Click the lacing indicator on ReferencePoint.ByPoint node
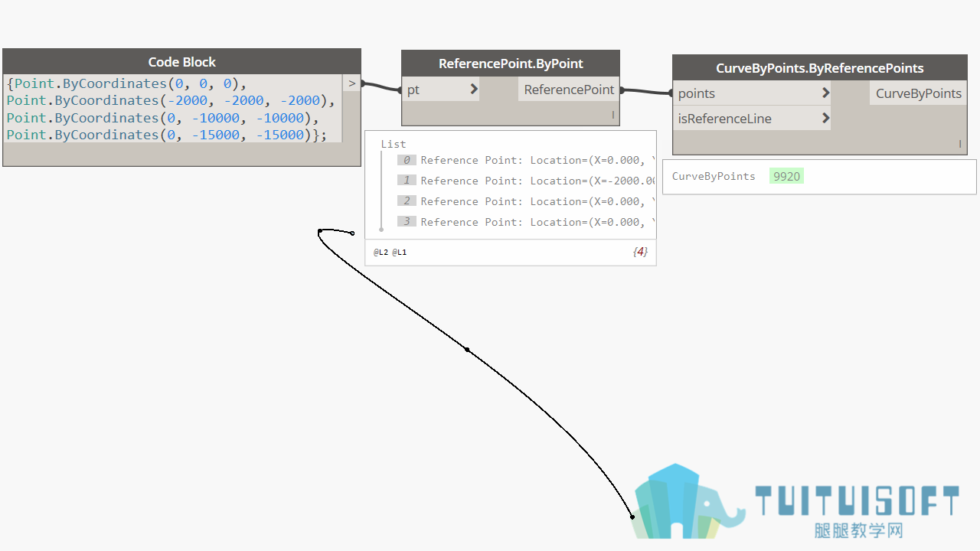The width and height of the screenshot is (980, 551). coord(613,115)
